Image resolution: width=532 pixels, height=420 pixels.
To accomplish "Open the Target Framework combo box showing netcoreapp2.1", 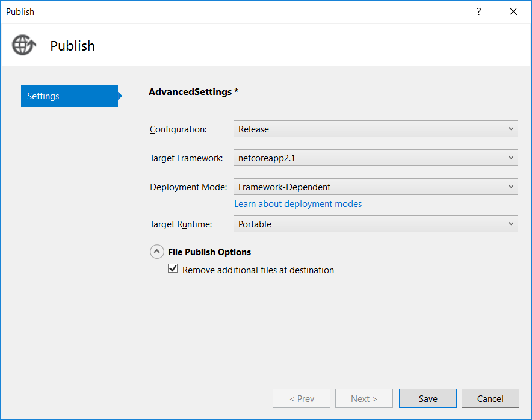I will (376, 158).
